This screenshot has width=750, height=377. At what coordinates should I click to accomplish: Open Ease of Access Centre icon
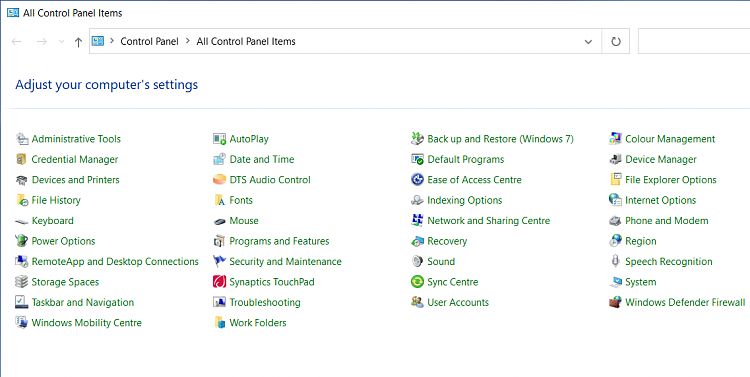pyautogui.click(x=418, y=180)
